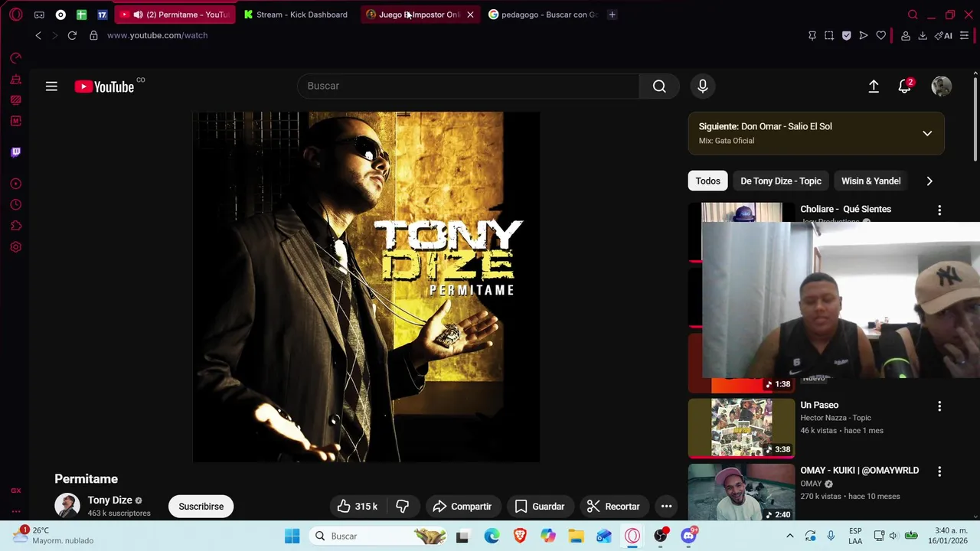Pin the page with Opera's pinboard icon

coord(812,35)
